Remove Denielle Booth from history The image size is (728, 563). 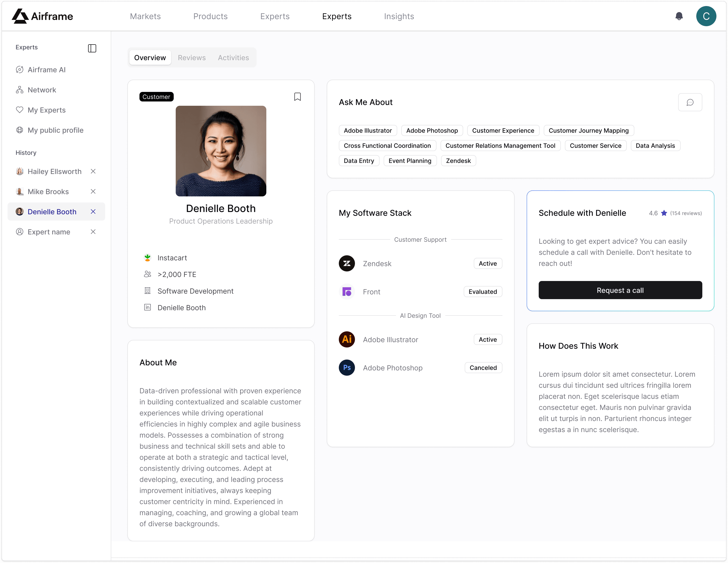pyautogui.click(x=93, y=212)
